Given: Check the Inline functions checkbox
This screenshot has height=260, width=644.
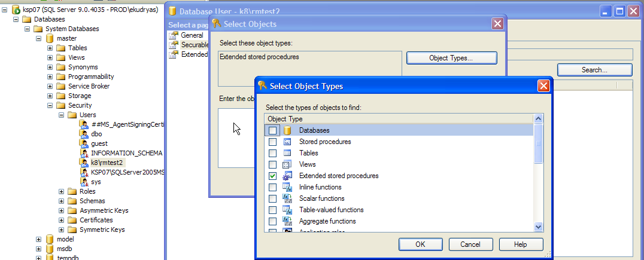Looking at the screenshot, I should pos(273,187).
